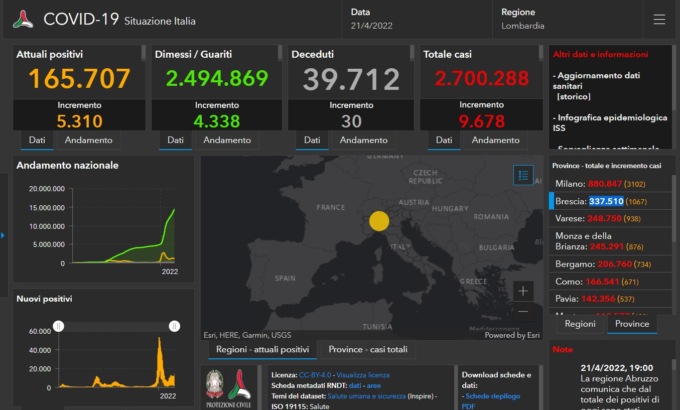This screenshot has width=680, height=410.
Task: Zoom out the map with minus button
Action: [523, 312]
